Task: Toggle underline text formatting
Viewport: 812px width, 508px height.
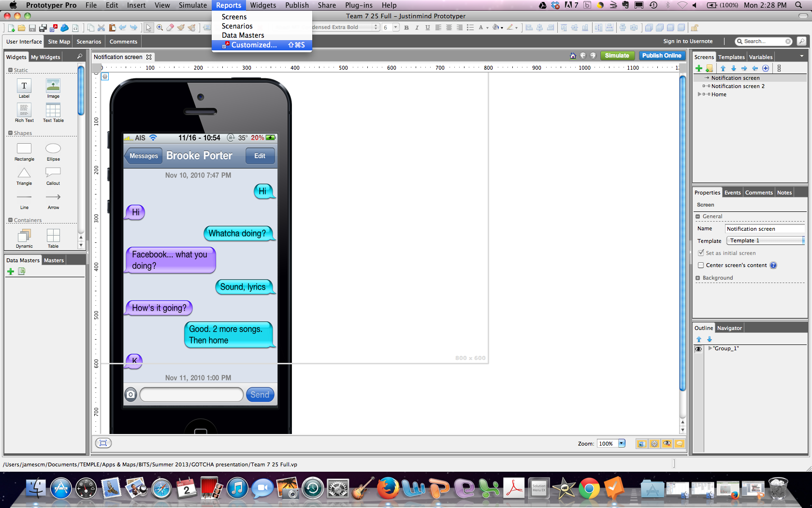Action: pyautogui.click(x=428, y=28)
